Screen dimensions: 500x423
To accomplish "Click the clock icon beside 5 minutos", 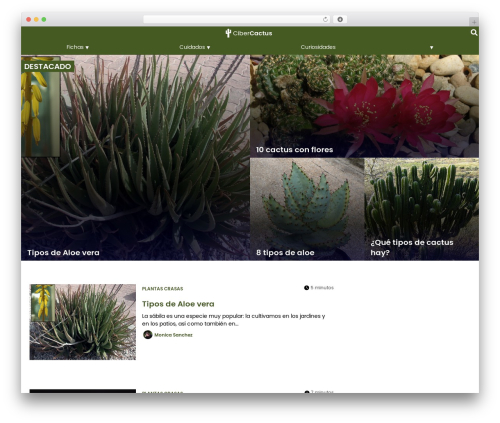I will point(306,288).
